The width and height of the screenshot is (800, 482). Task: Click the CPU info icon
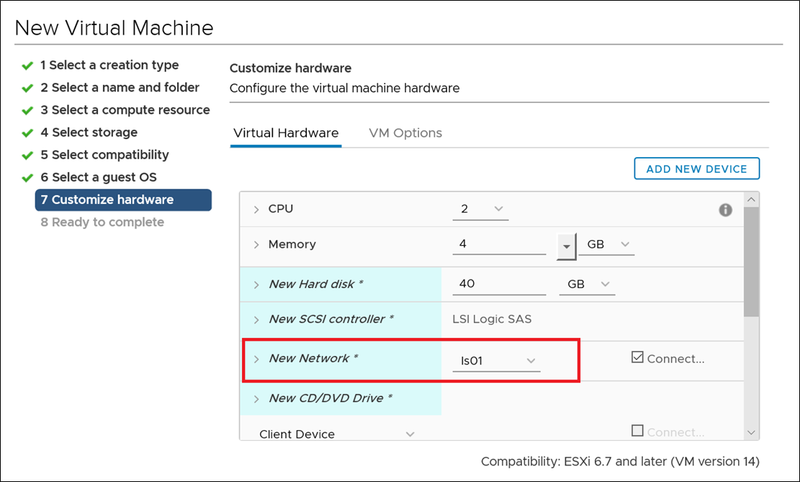[x=726, y=210]
